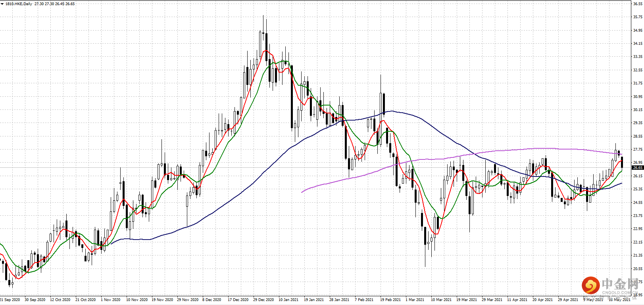The height and width of the screenshot is (305, 644).
Task: Click the 30 Sep 2020 date label
Action: tap(35, 300)
